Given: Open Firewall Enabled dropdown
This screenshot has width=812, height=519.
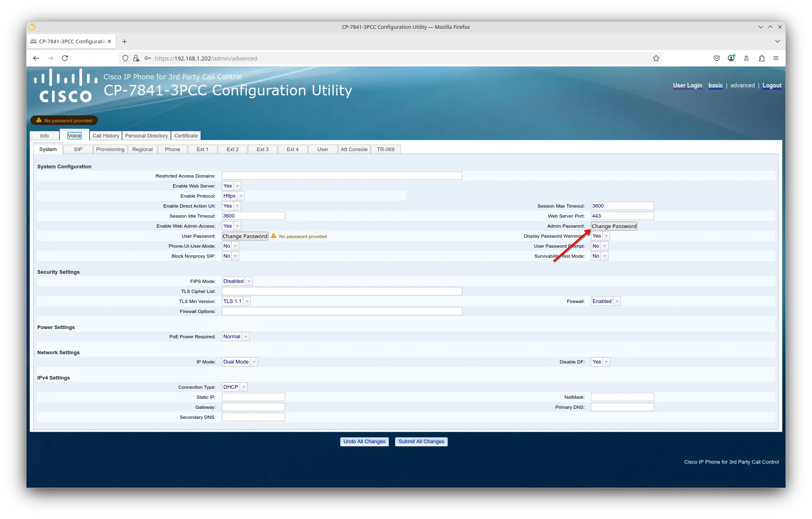Looking at the screenshot, I should pyautogui.click(x=606, y=301).
